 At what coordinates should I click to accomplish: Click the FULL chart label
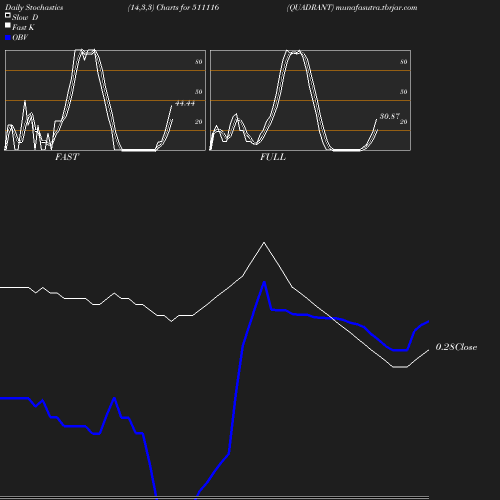pyautogui.click(x=273, y=157)
